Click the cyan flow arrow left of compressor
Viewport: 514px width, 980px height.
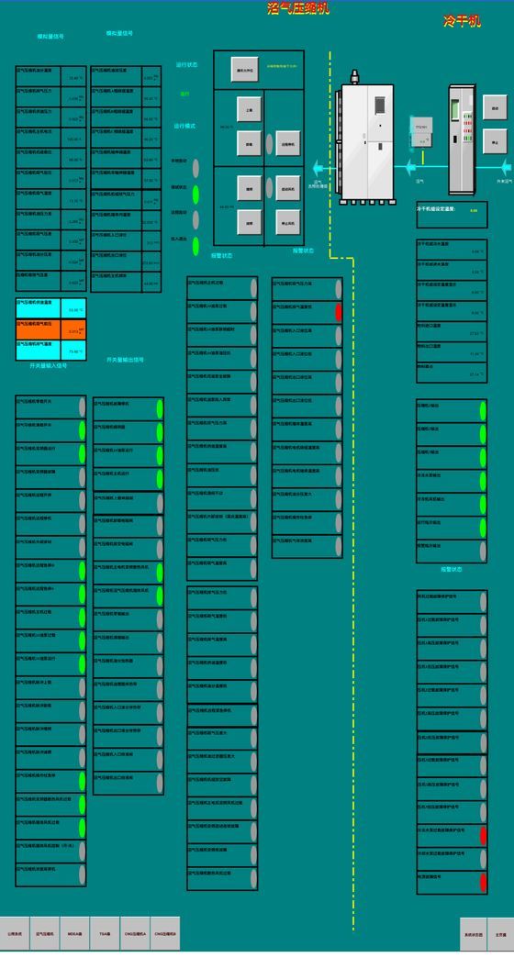[319, 168]
